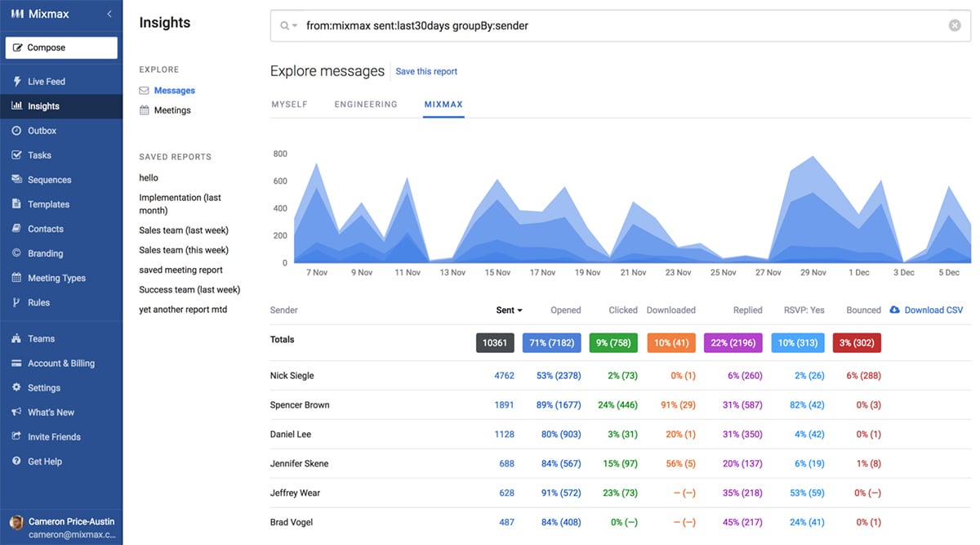Open the Sequences section
980x545 pixels.
pos(51,179)
